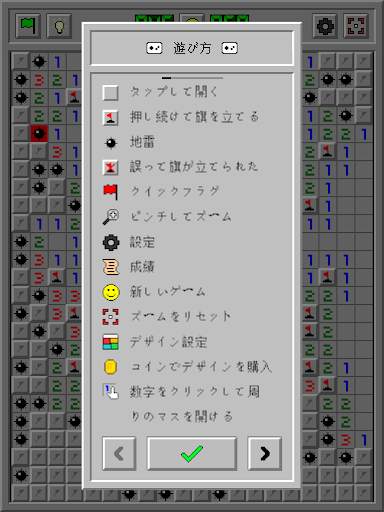Click the text ピンチしてズーム

pos(181,217)
